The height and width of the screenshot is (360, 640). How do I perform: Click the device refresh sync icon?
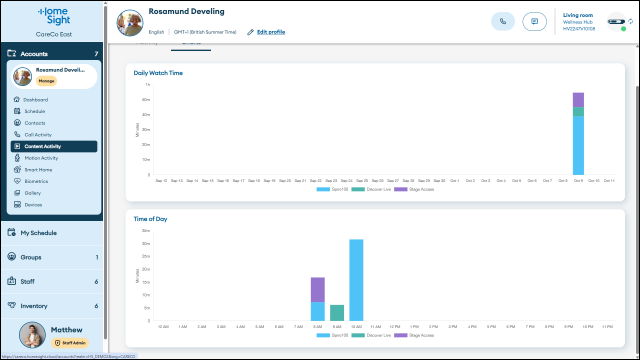(x=631, y=21)
